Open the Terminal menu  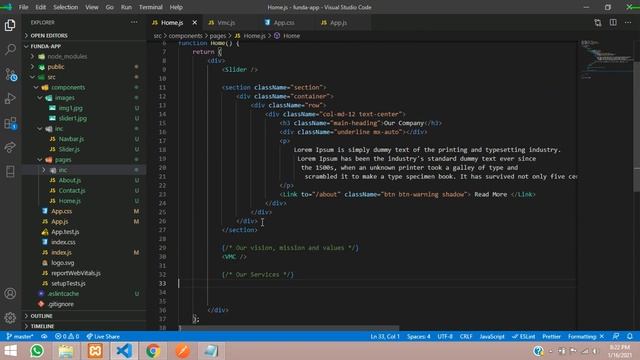click(x=151, y=7)
